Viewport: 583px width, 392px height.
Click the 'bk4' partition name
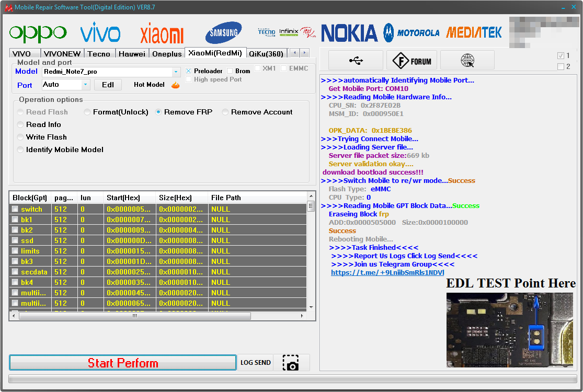click(27, 282)
